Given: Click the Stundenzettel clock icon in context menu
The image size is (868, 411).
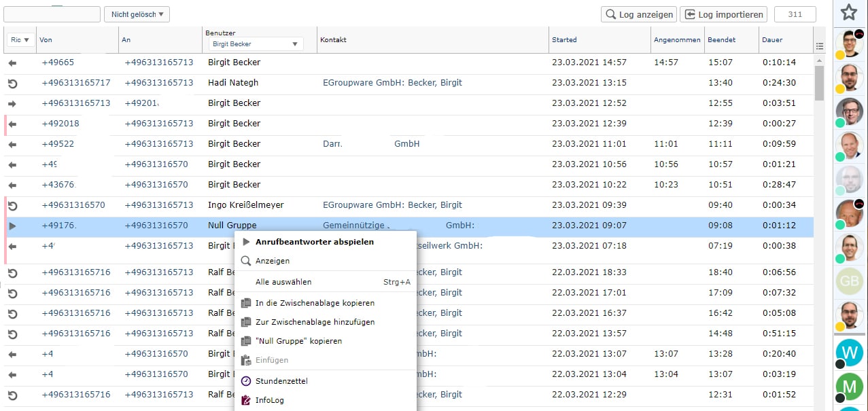Looking at the screenshot, I should tap(246, 381).
